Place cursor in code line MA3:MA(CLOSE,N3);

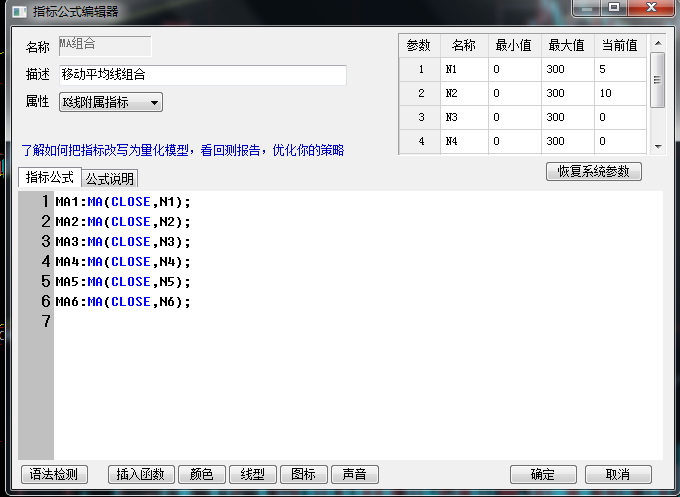tap(123, 242)
